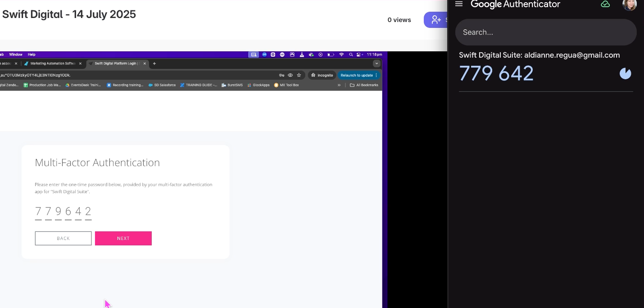Open the Chrome three-dot menu

pyautogui.click(x=376, y=75)
